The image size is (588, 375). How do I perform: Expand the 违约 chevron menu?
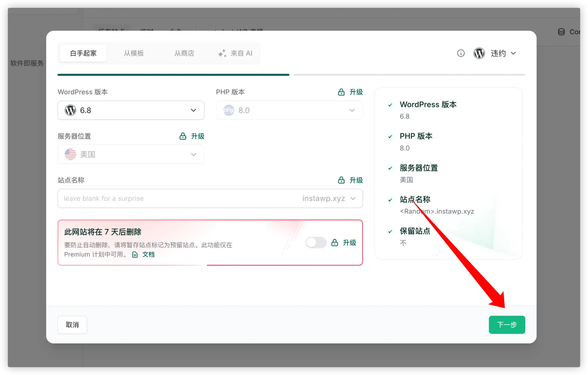coord(513,53)
